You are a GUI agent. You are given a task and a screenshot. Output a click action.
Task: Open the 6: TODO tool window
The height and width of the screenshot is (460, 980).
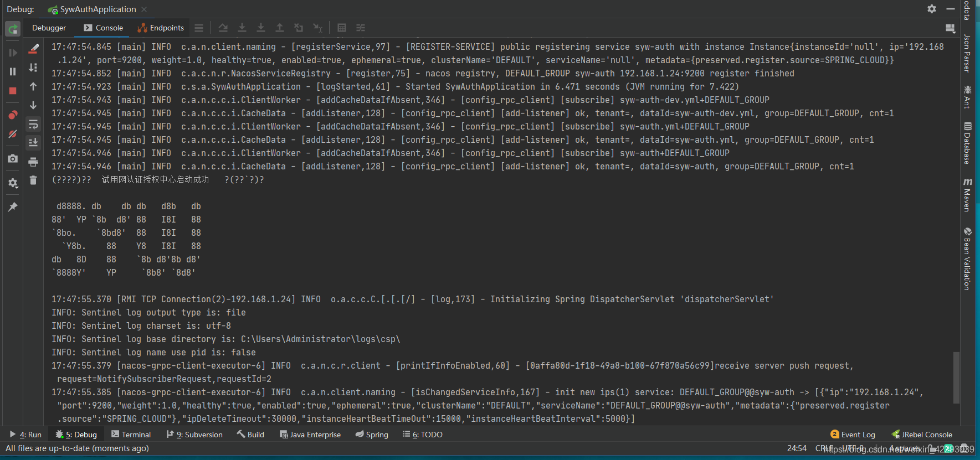pos(423,435)
